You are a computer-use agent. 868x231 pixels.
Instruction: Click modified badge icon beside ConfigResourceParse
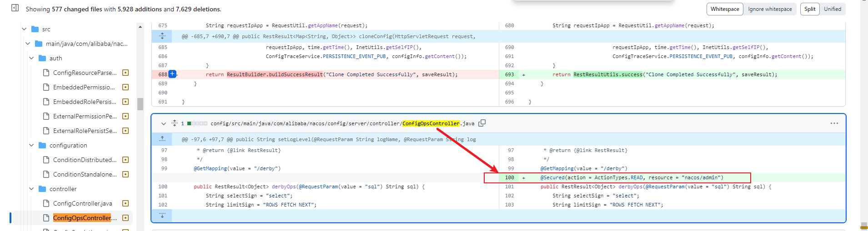click(x=126, y=73)
